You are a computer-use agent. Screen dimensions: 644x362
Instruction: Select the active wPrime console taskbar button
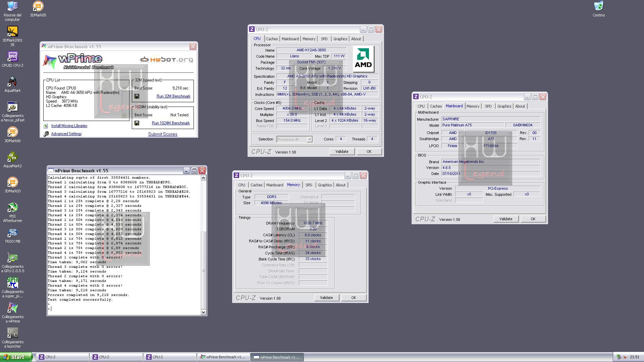click(277, 357)
